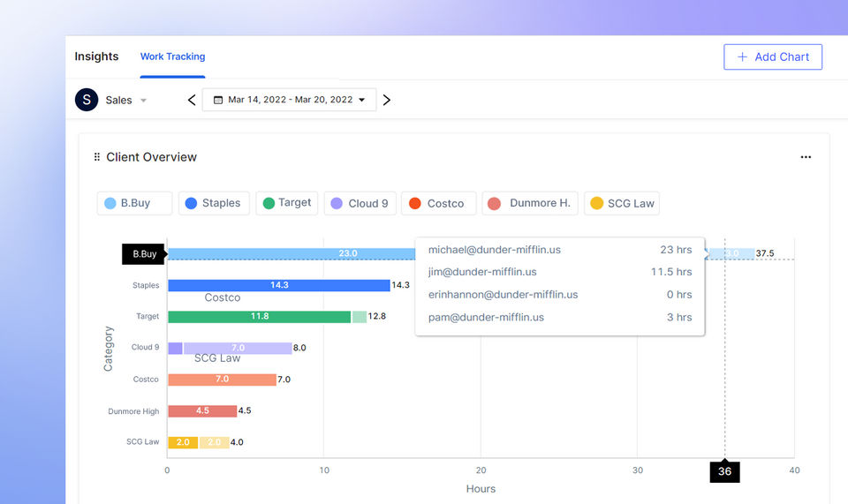Toggle the Target legend series
Screen dimensions: 848x504
coord(287,203)
